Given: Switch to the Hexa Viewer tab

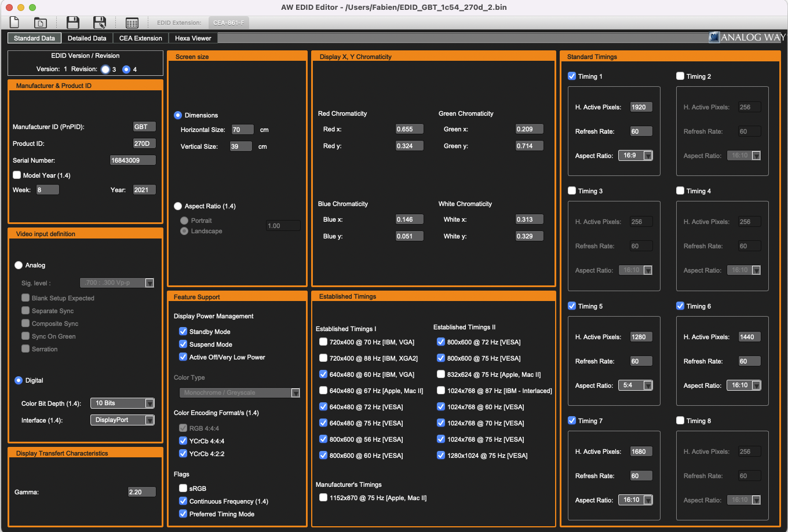Looking at the screenshot, I should (x=194, y=38).
